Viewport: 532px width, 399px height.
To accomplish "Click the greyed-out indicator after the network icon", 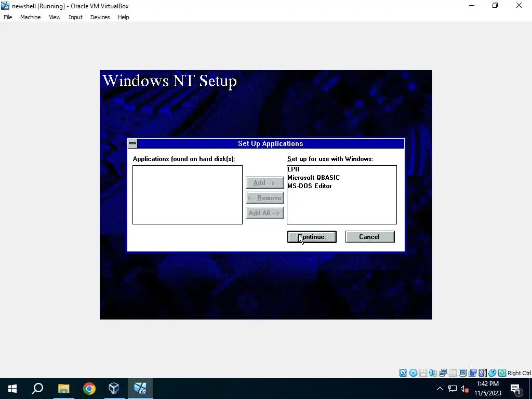I will pyautogui.click(x=453, y=373).
